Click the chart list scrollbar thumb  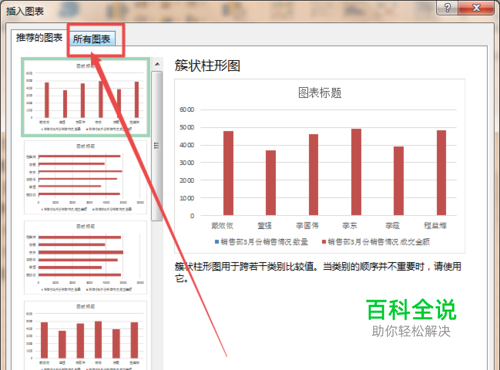coord(157,146)
